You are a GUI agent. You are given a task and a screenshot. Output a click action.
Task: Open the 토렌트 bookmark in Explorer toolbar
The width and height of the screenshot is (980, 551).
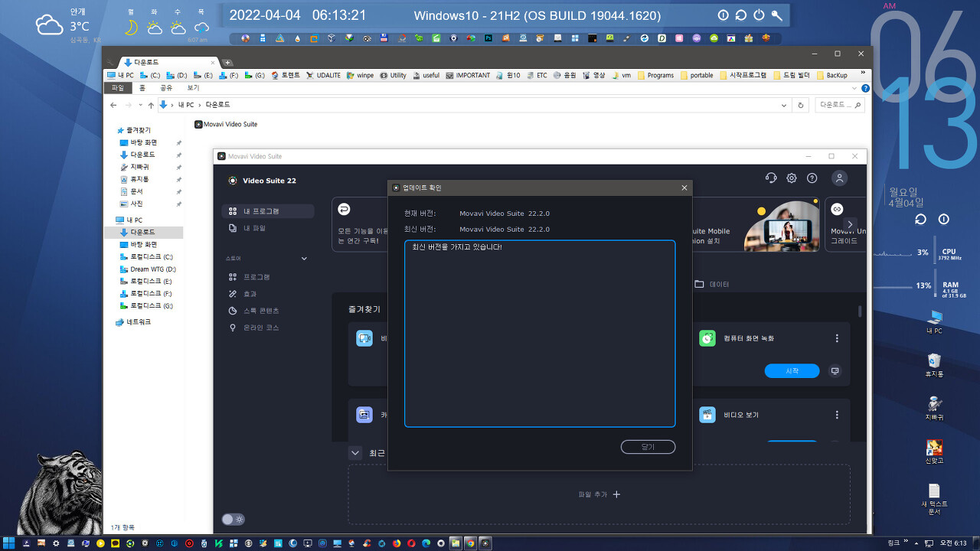286,75
